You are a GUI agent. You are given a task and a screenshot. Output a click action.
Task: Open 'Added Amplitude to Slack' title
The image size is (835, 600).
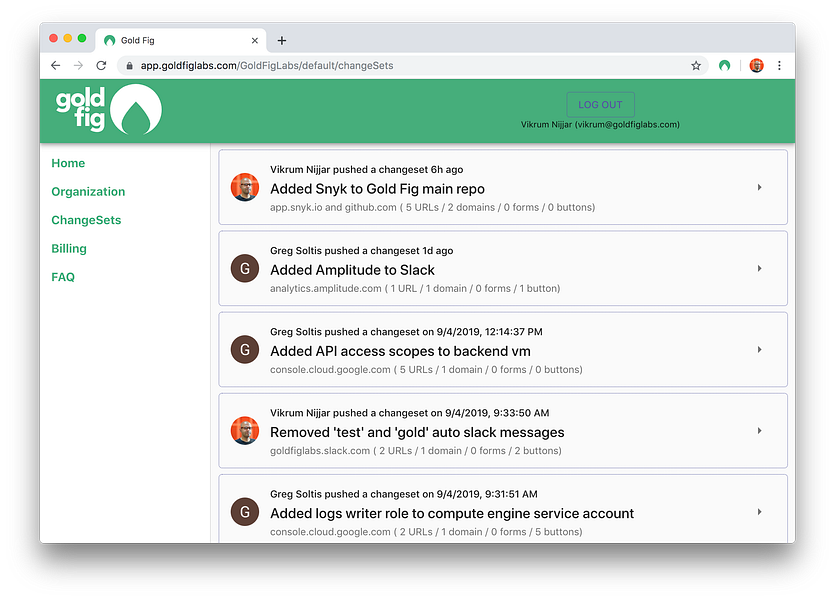tap(352, 270)
